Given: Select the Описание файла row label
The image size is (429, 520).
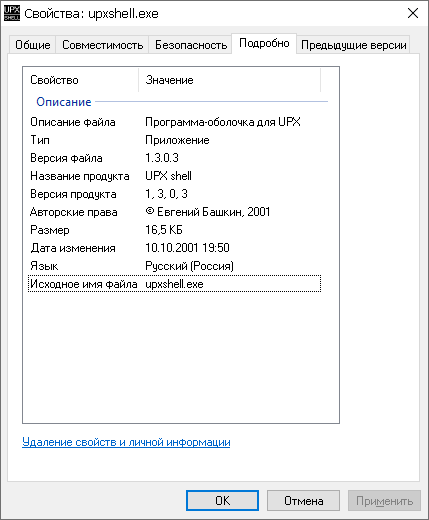Looking at the screenshot, I should pyautogui.click(x=73, y=122).
